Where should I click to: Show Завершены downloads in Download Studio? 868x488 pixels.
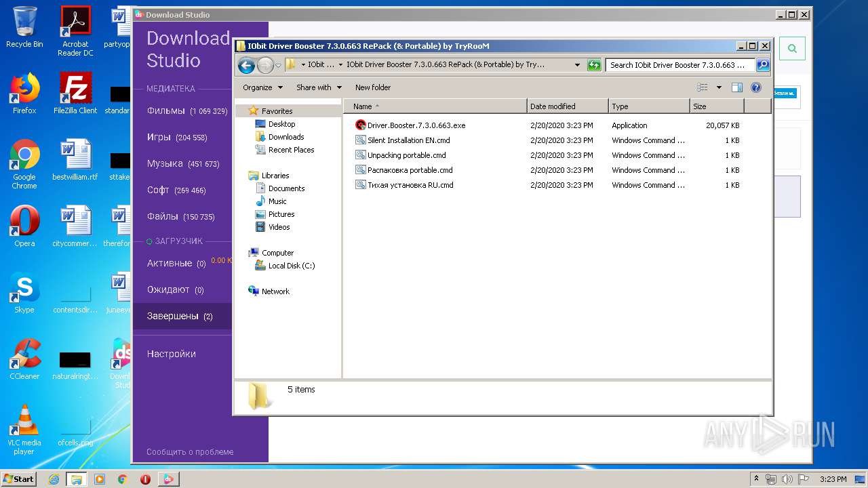click(182, 316)
